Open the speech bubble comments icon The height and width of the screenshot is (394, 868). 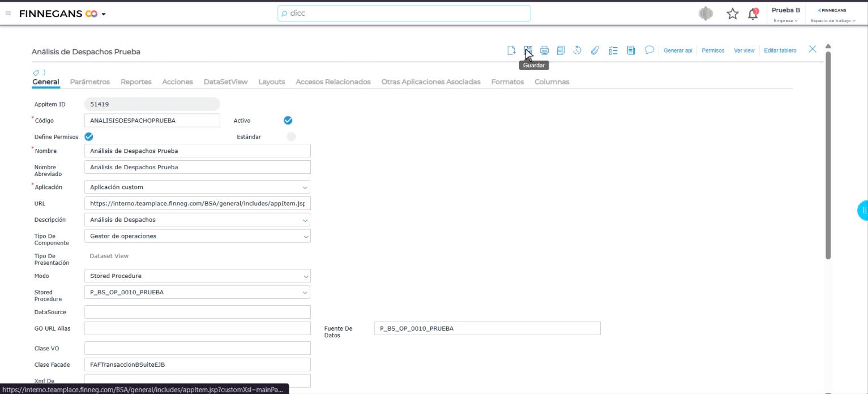(649, 50)
